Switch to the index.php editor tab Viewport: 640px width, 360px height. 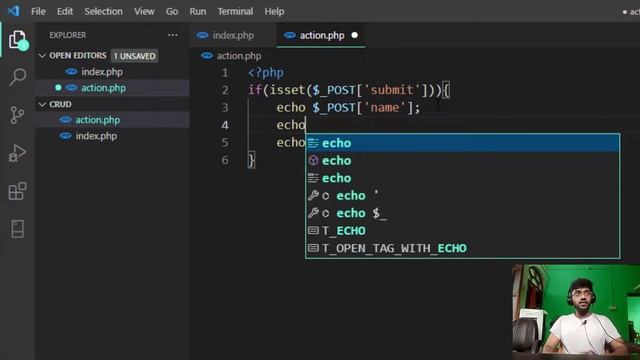click(233, 36)
